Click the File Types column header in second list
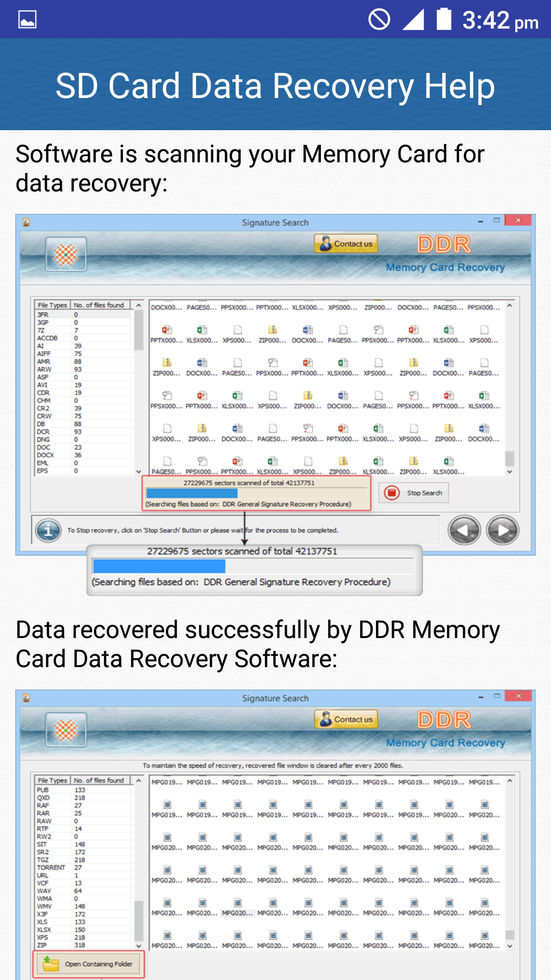Image resolution: width=551 pixels, height=980 pixels. (53, 780)
